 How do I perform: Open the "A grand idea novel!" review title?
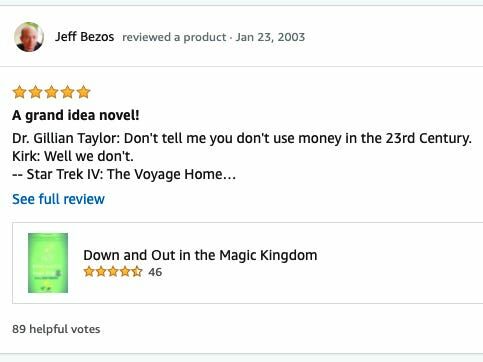coord(76,116)
